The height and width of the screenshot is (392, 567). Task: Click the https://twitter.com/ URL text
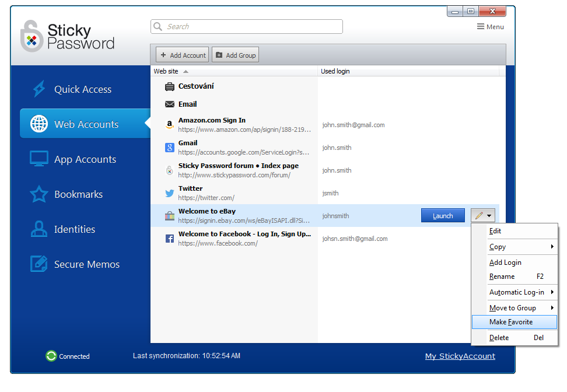(206, 198)
